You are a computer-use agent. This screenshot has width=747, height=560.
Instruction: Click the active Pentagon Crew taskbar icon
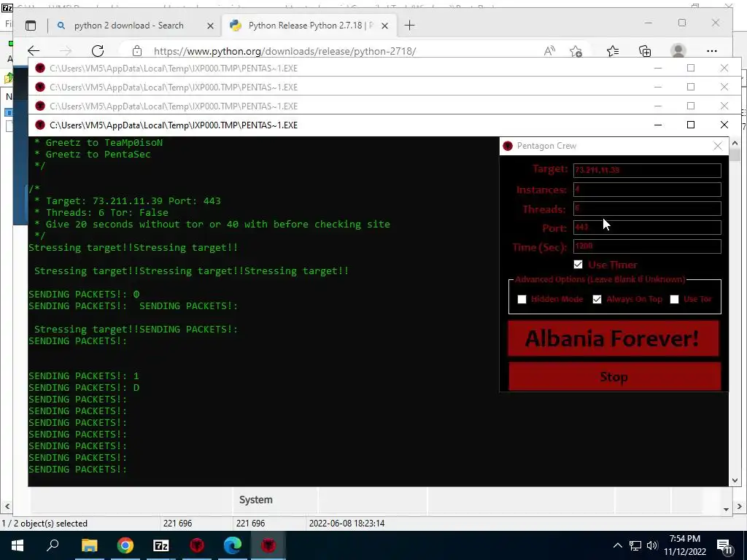point(268,545)
